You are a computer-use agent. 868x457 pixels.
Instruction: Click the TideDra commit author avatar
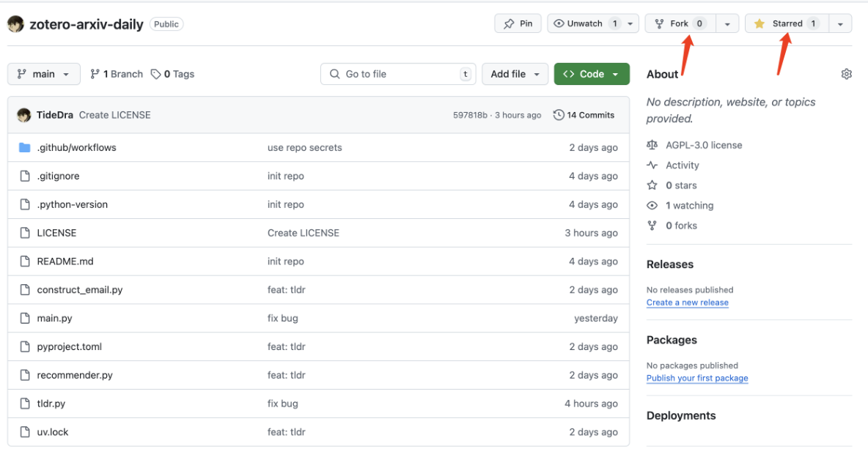click(24, 115)
